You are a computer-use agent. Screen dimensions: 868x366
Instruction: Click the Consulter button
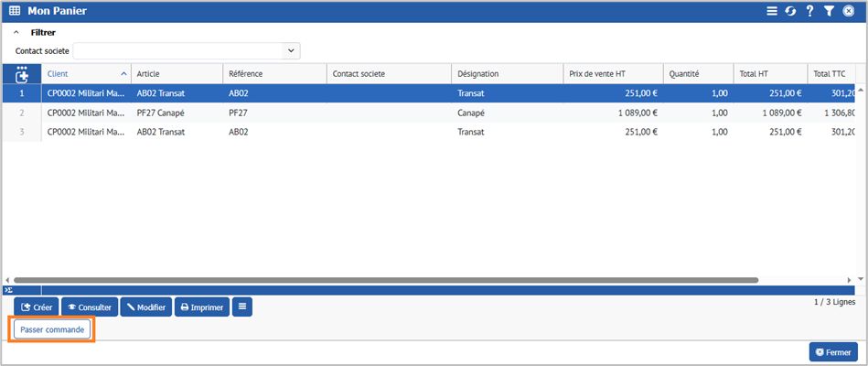[89, 307]
